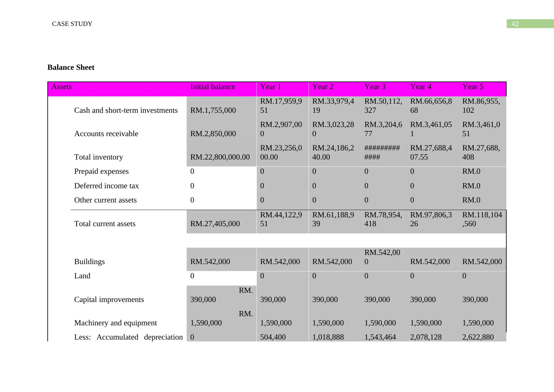The width and height of the screenshot is (554, 392).
Task: Click the Year 3 cash value RM.50,112,327
Action: (x=383, y=106)
